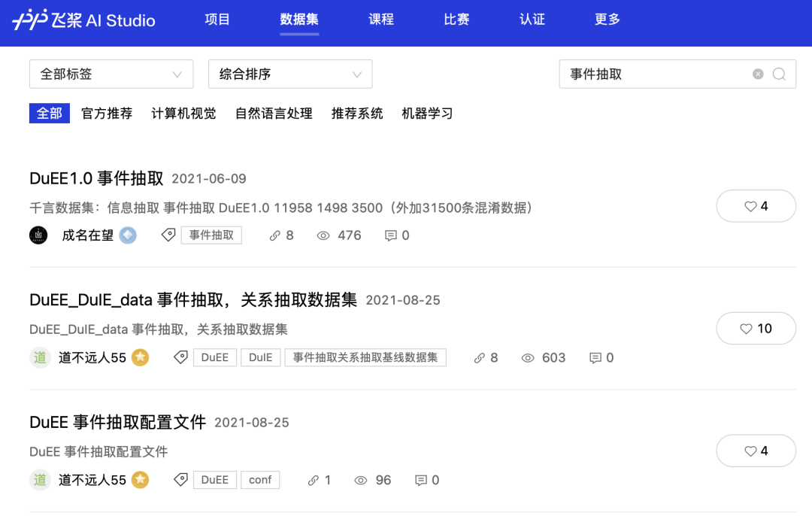Click 道不远人55 avatar in DuEE_DuIE_data row
This screenshot has height=516, width=812.
[x=40, y=357]
